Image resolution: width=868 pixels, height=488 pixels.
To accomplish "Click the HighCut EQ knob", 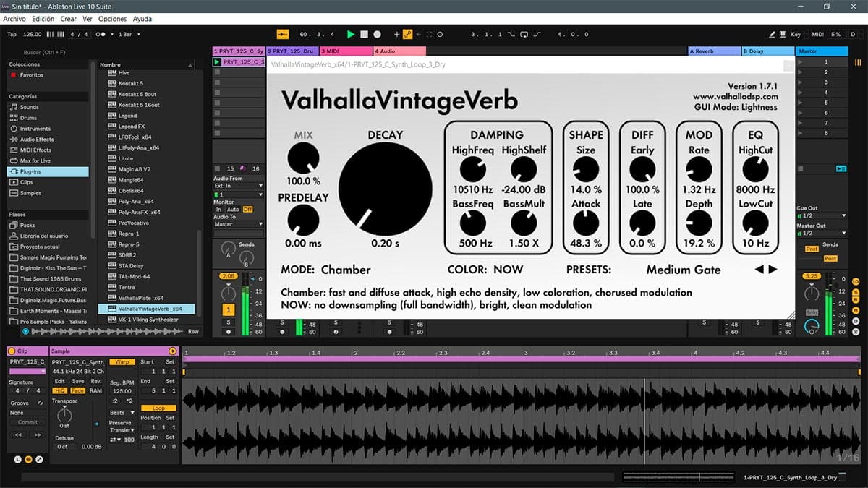I will tap(755, 169).
